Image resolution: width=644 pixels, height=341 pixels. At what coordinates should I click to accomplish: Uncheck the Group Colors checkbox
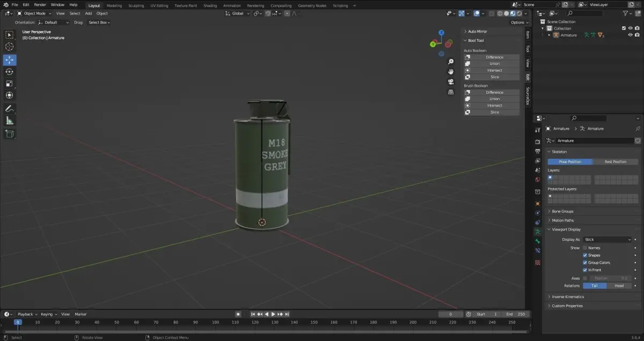click(x=585, y=263)
